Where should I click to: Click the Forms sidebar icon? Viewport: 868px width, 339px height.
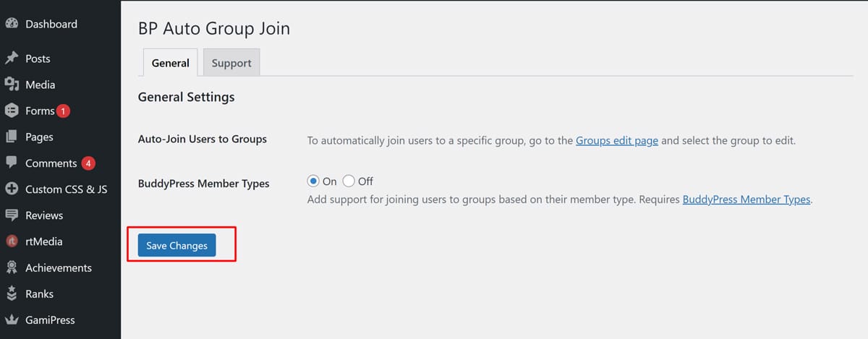click(12, 111)
